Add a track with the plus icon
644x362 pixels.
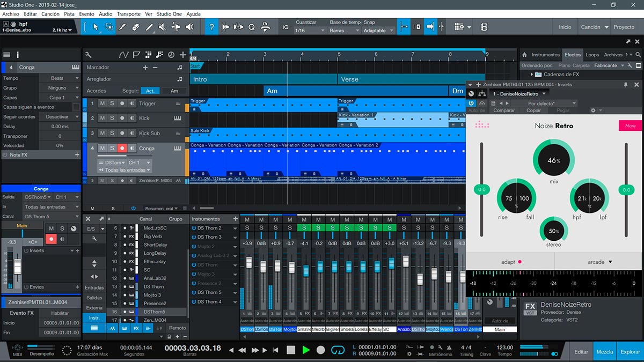pyautogui.click(x=183, y=55)
